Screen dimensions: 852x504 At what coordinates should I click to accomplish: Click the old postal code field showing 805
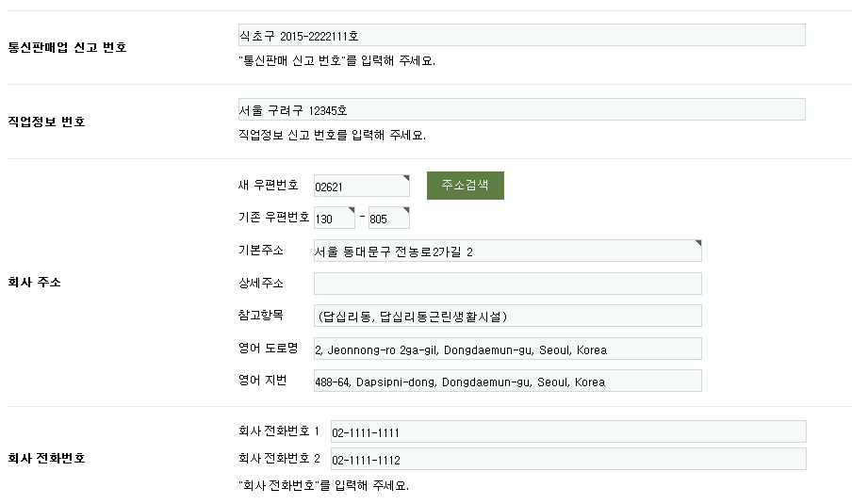(388, 218)
